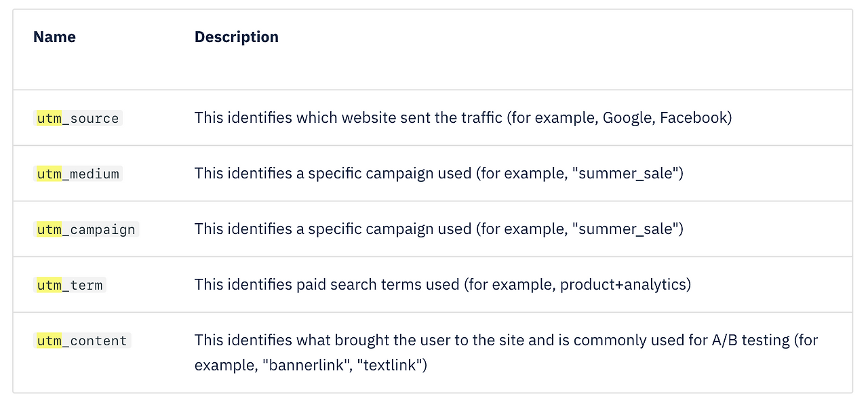Click the Name column header
The height and width of the screenshot is (407, 868).
[x=54, y=37]
